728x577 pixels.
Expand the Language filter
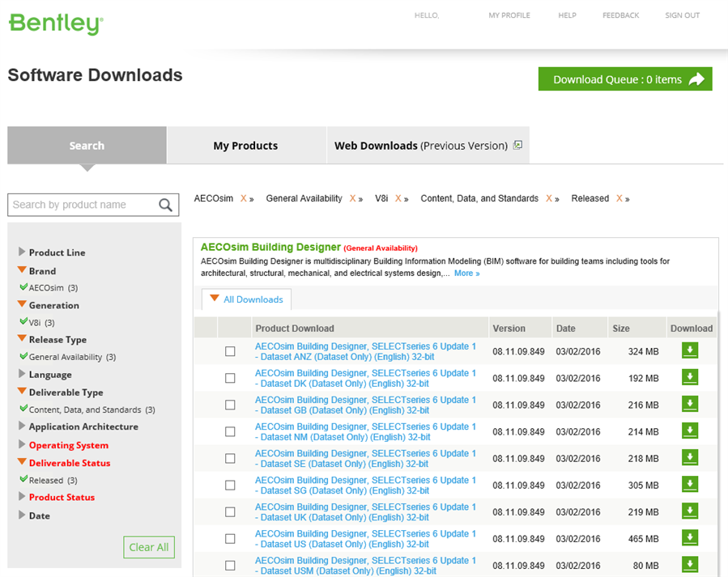coord(21,374)
